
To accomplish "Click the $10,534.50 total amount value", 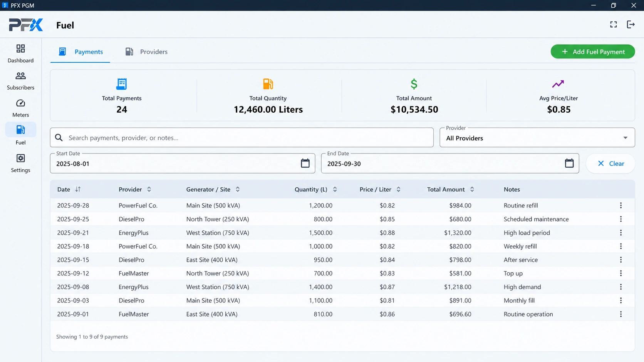I will pyautogui.click(x=414, y=110).
